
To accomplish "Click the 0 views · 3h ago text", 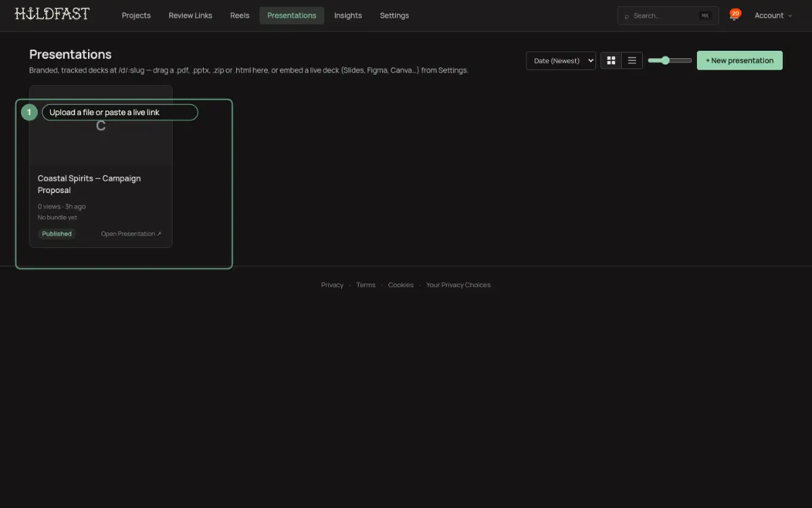I will pos(62,207).
